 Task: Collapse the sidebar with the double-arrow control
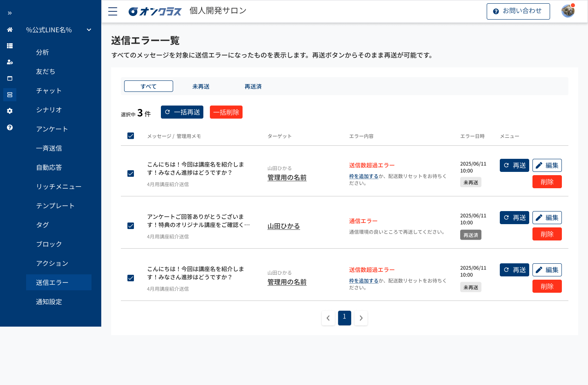(9, 13)
